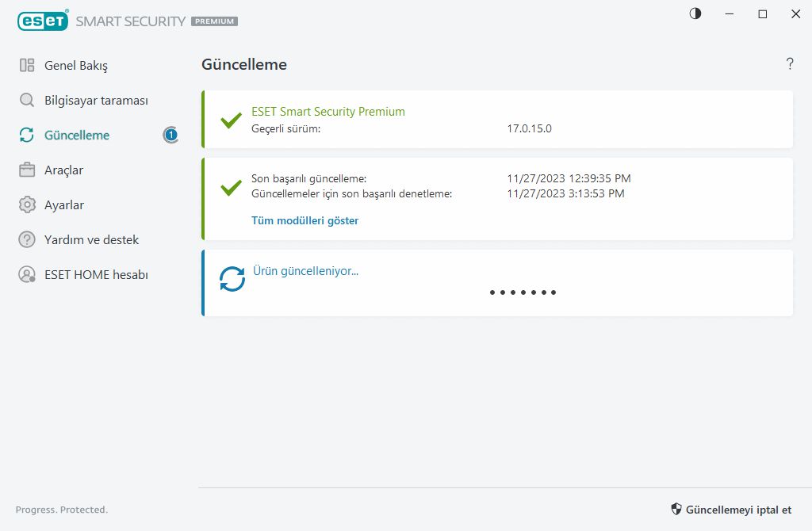812x531 pixels.
Task: Click the Ürün güncelleniyor spinning update icon
Action: point(232,279)
